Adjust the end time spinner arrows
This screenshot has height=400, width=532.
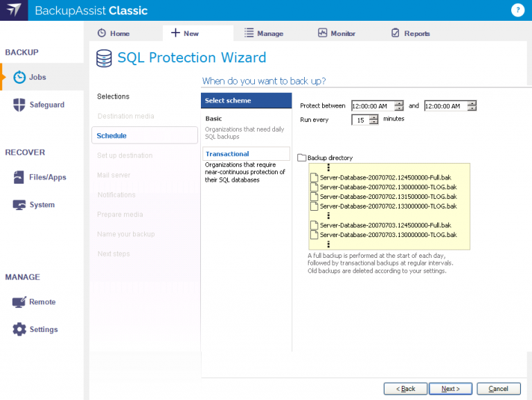coord(472,106)
